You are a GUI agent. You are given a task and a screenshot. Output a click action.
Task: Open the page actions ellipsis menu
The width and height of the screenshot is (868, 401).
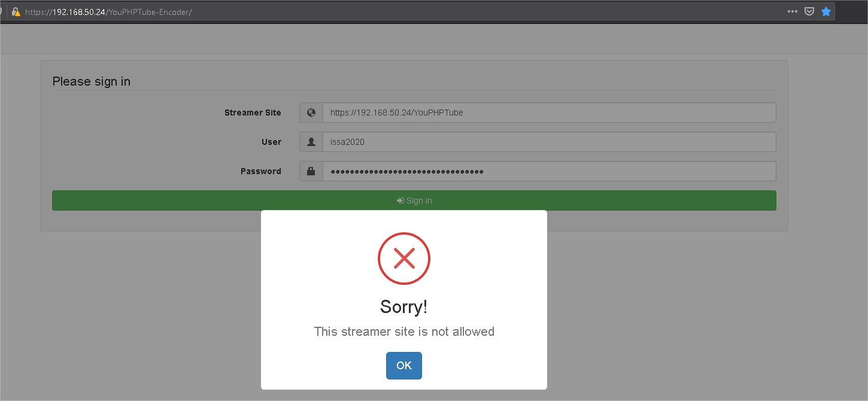pos(792,11)
